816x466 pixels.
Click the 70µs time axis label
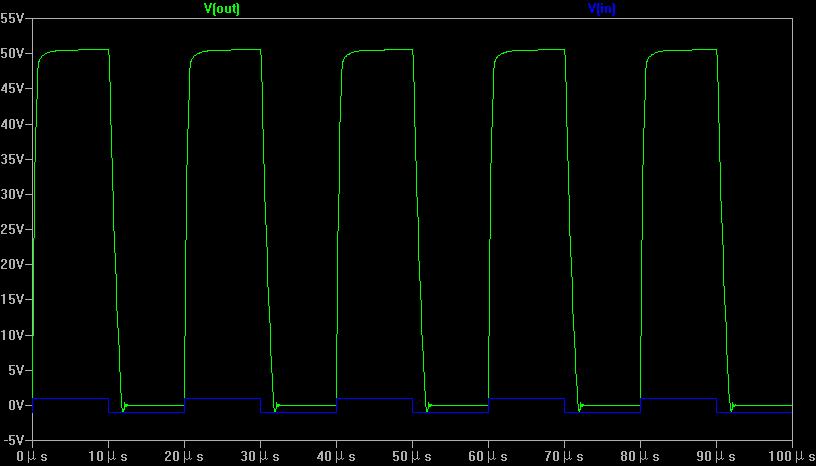[564, 457]
